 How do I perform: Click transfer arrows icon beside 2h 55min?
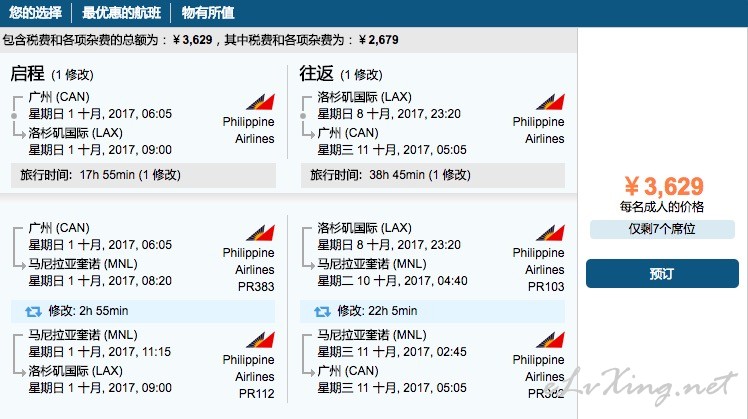(33, 312)
